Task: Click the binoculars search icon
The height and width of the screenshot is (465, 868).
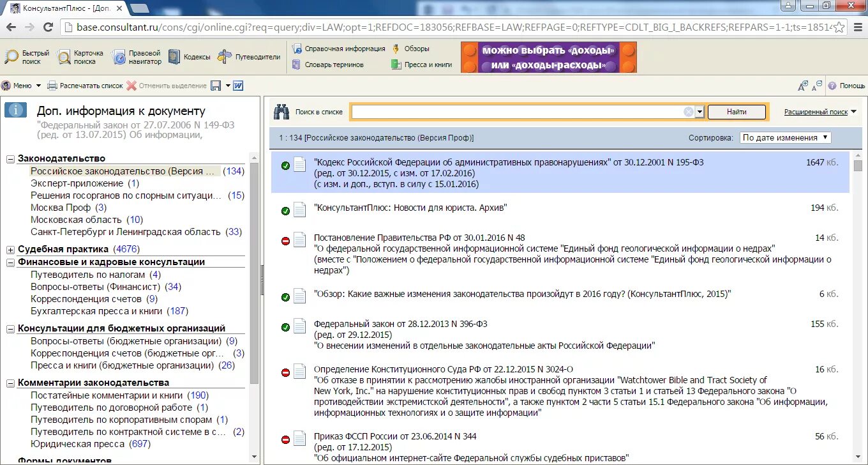Action: 281,112
